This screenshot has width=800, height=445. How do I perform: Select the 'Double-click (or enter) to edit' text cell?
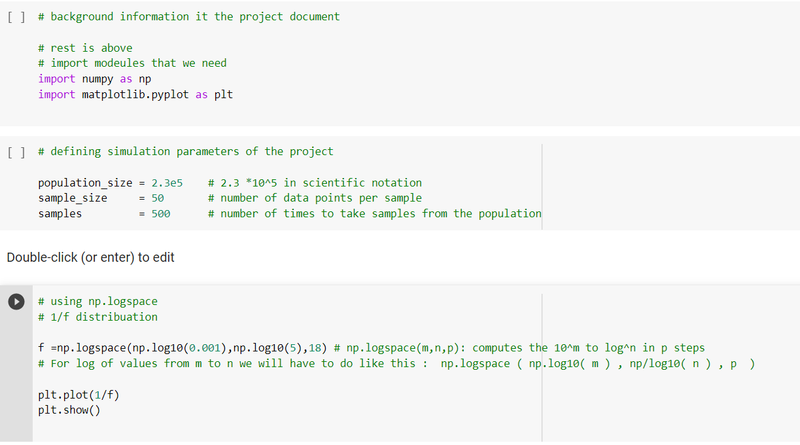pyautogui.click(x=91, y=257)
